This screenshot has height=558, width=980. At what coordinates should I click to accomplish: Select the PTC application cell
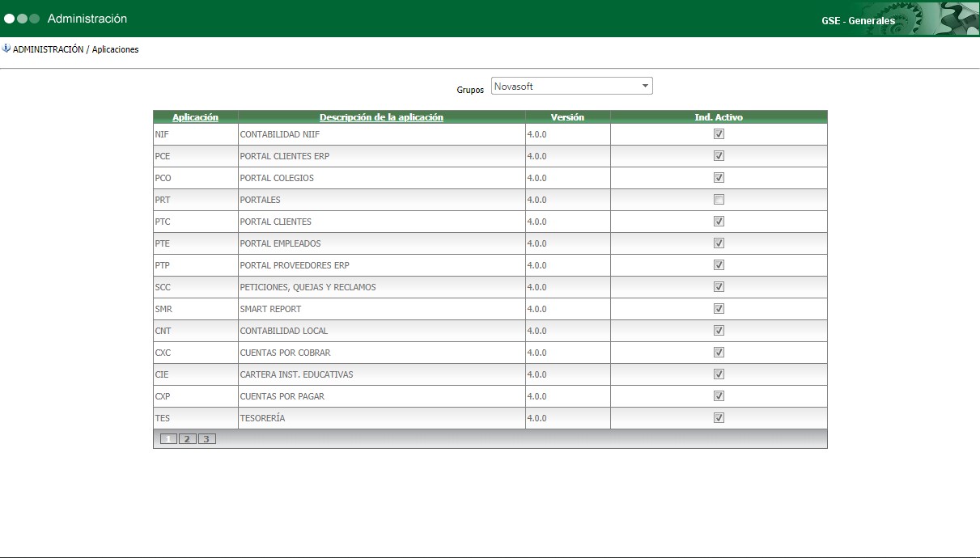(196, 222)
